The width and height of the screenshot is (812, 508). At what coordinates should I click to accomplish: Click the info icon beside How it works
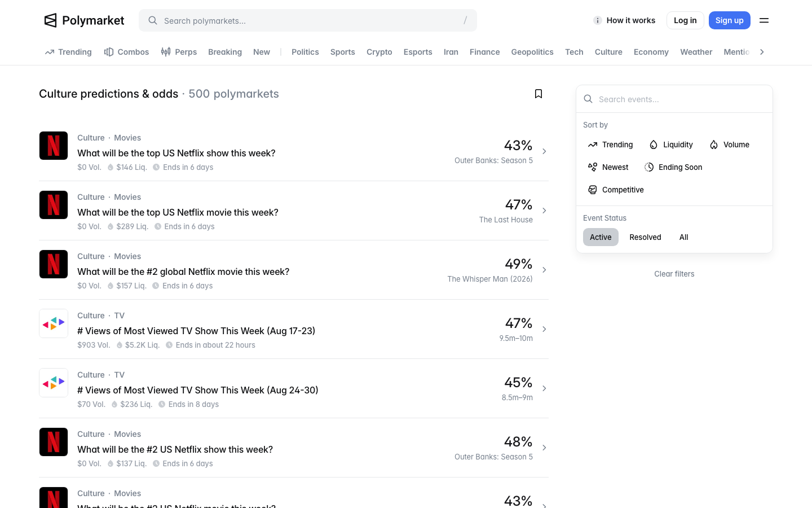tap(598, 20)
